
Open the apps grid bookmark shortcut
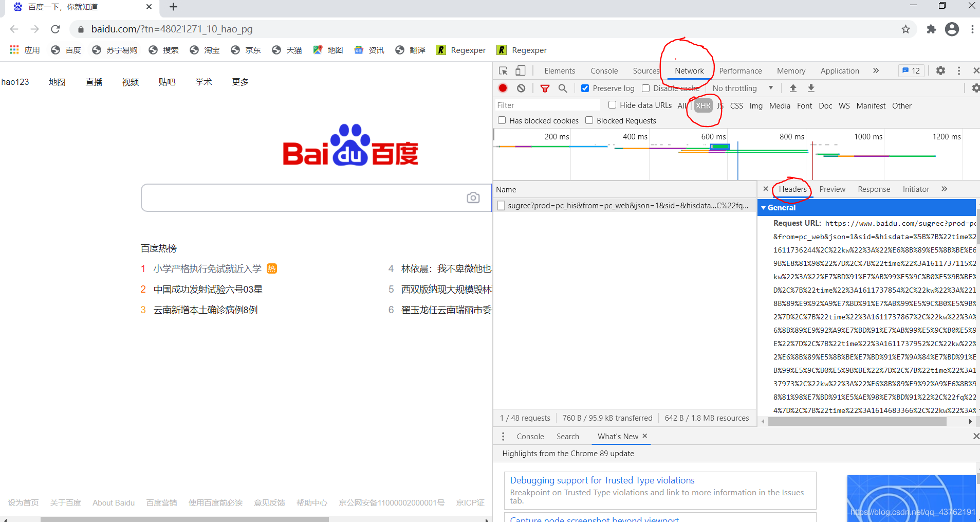(x=25, y=50)
